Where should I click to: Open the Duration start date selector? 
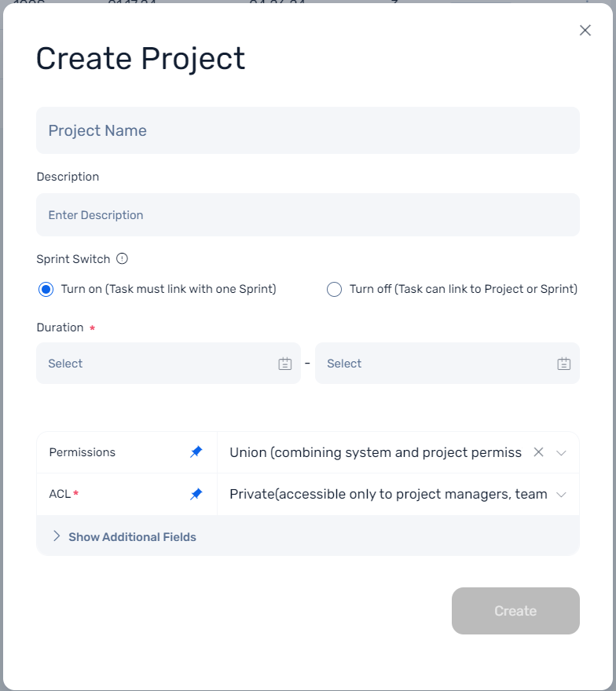point(168,364)
